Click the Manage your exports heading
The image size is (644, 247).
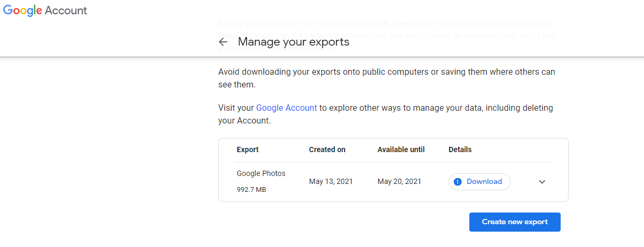point(294,42)
